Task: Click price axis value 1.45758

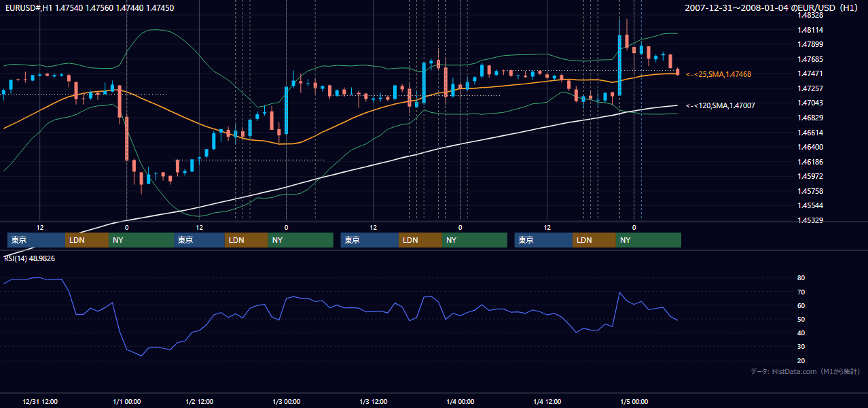Action: pyautogui.click(x=810, y=191)
